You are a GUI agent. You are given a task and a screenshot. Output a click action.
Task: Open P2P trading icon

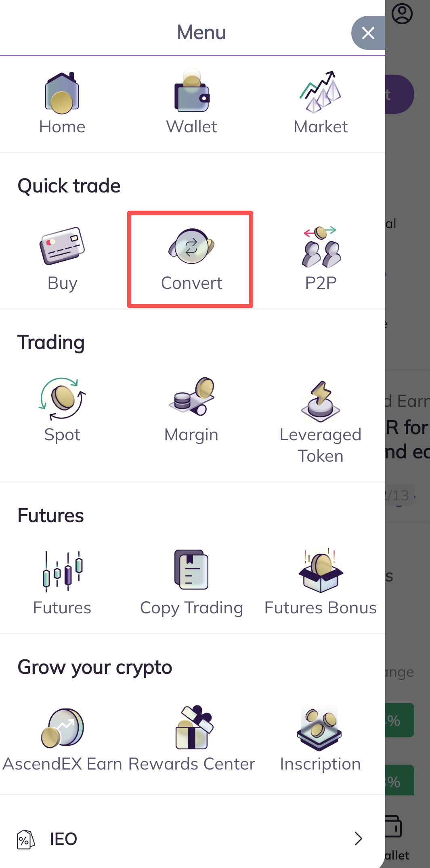[x=321, y=247]
